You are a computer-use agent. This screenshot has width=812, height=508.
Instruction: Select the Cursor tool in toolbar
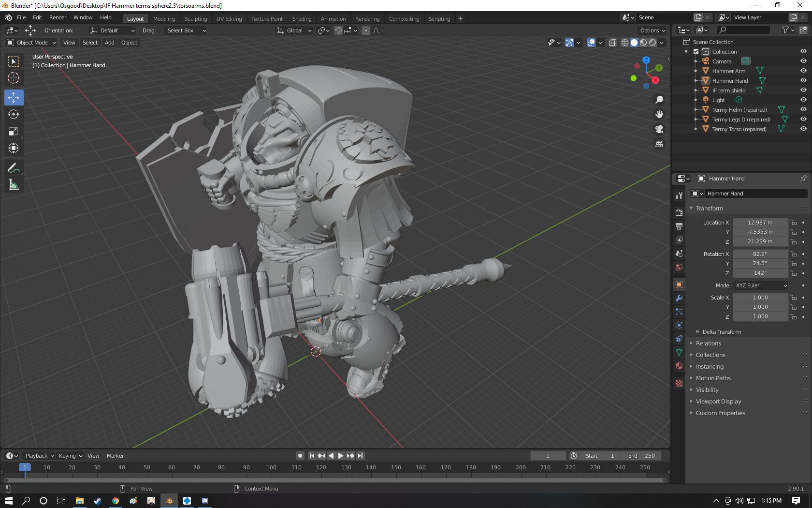(14, 78)
